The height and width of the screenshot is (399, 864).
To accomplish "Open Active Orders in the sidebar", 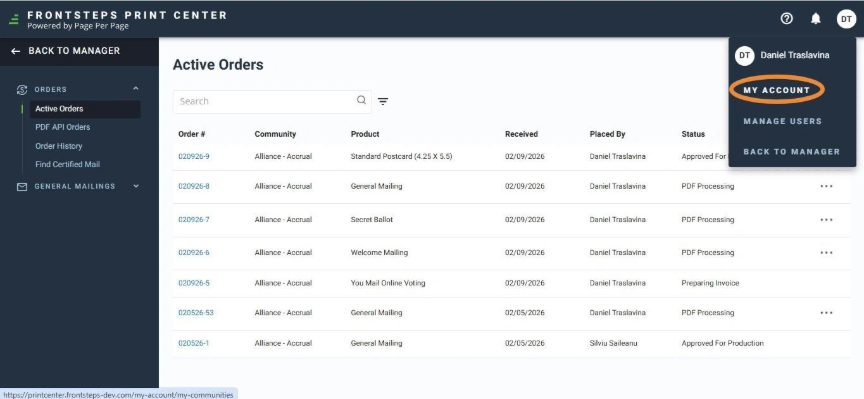I will [85, 109].
